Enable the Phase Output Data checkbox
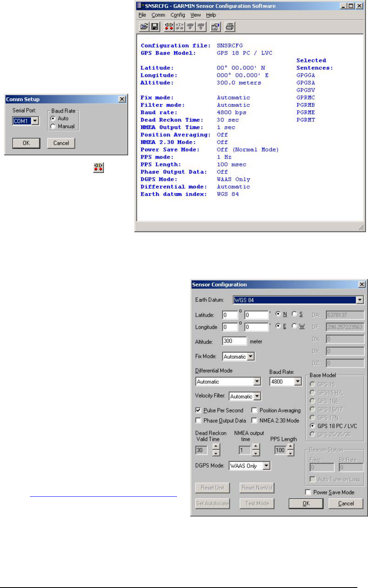This screenshot has height=588, width=368. click(x=198, y=420)
